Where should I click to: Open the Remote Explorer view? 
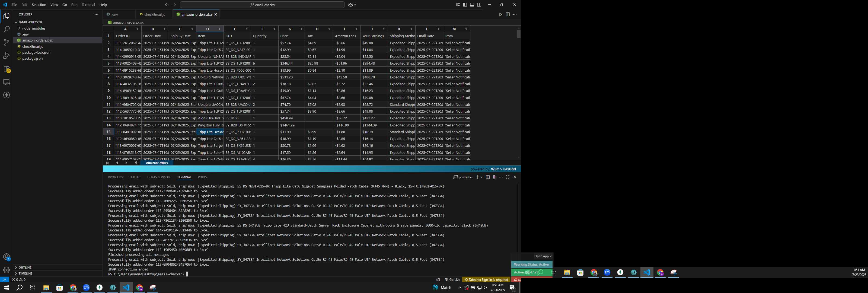pyautogui.click(x=7, y=82)
